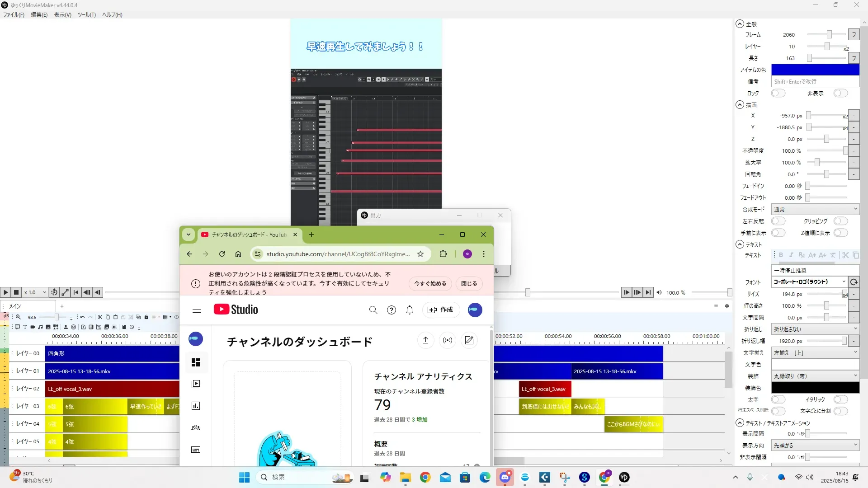The width and height of the screenshot is (868, 488).
Task: Add an audio item using the music note icon
Action: 40,327
